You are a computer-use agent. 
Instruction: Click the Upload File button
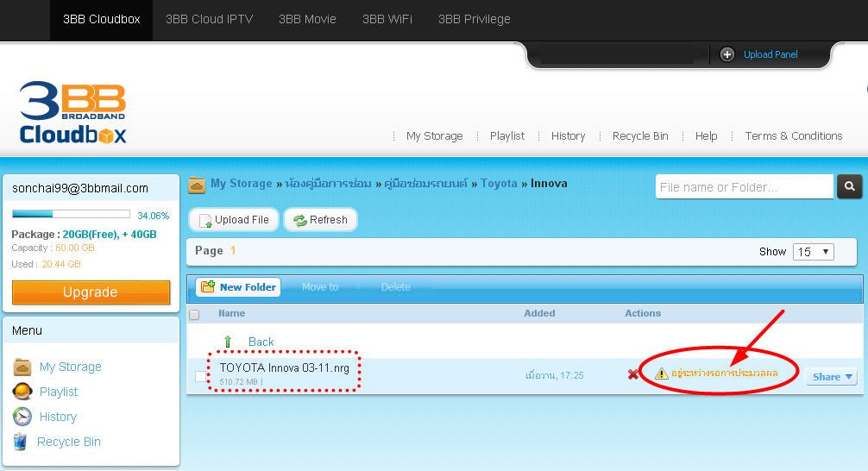[234, 220]
